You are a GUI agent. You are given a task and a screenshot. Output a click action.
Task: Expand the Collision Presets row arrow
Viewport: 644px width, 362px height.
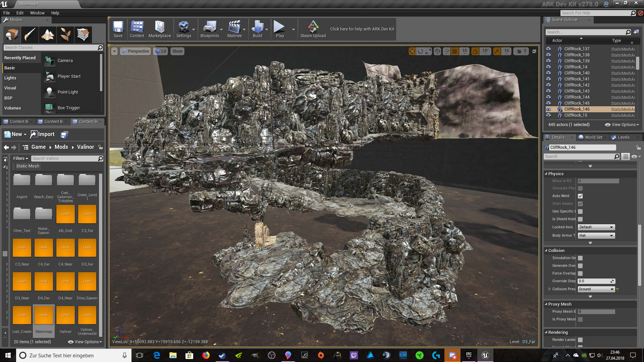[549, 289]
